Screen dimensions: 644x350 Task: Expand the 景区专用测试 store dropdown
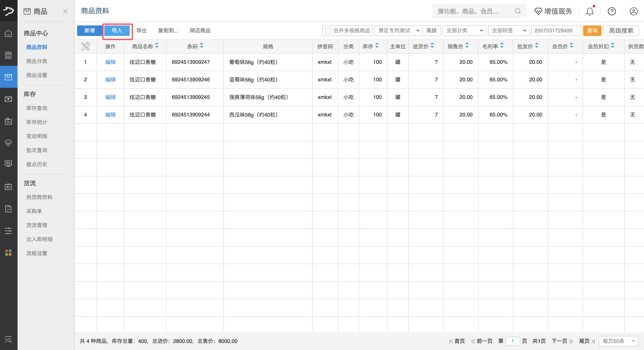click(x=398, y=30)
